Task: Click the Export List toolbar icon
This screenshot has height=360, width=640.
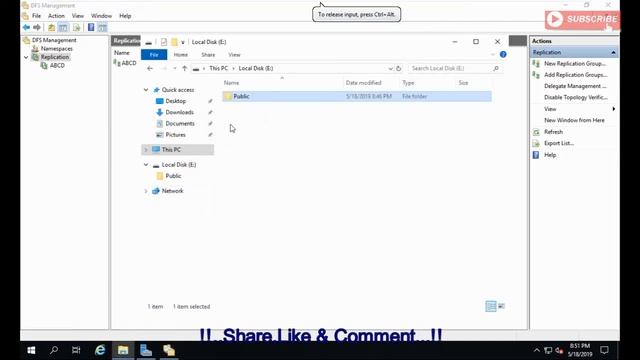Action: tap(76, 27)
